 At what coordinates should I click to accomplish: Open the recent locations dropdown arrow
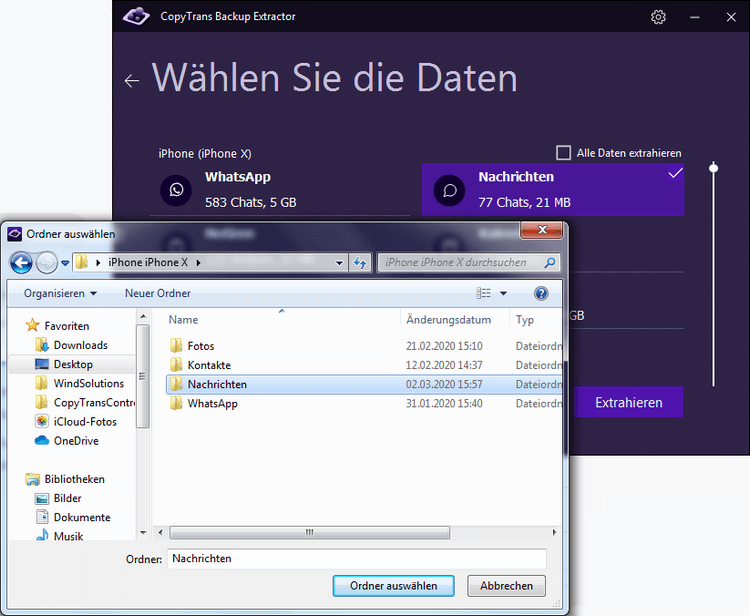click(x=65, y=263)
